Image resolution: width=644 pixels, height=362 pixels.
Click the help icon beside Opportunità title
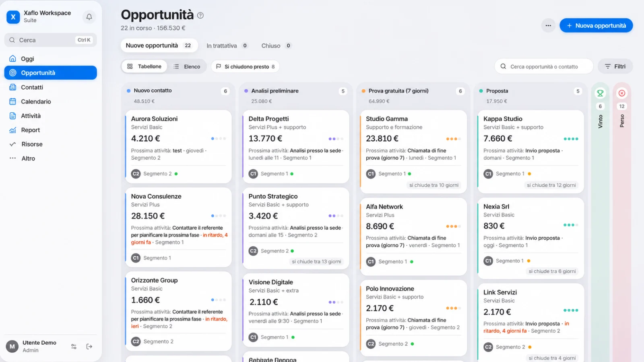200,15
